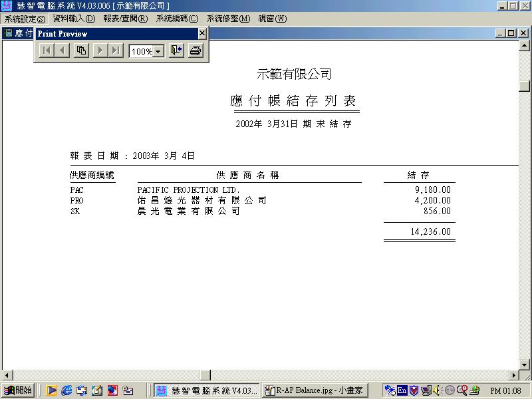The height and width of the screenshot is (399, 532).
Task: Click the En language indicator in tray
Action: [x=402, y=391]
